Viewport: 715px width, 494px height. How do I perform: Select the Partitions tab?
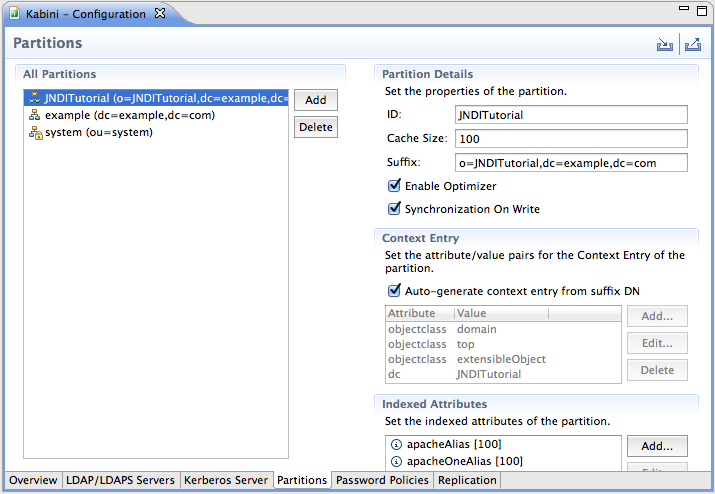[x=302, y=480]
